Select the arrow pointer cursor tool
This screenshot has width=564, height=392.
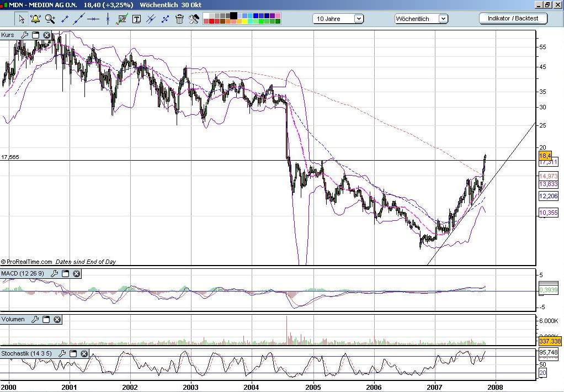(x=21, y=19)
